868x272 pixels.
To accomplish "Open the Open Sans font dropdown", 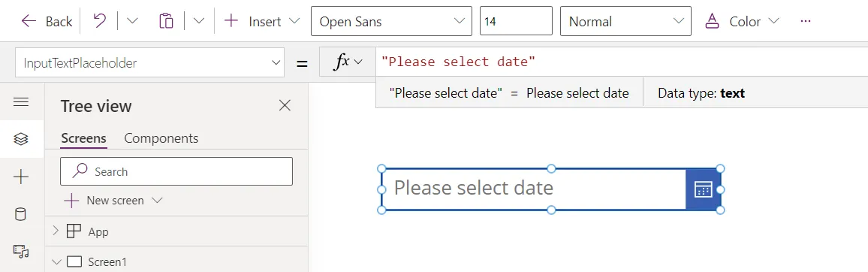I will click(391, 21).
